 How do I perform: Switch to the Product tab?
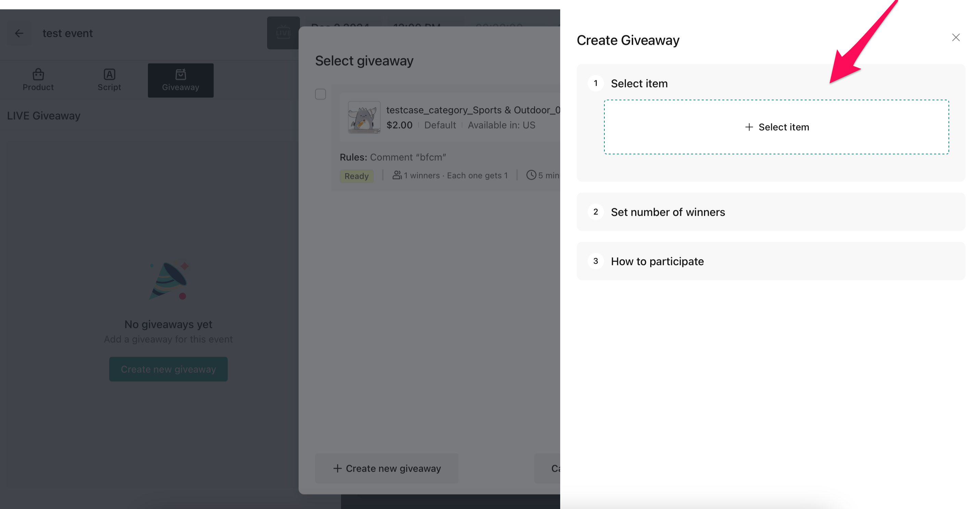(x=38, y=80)
